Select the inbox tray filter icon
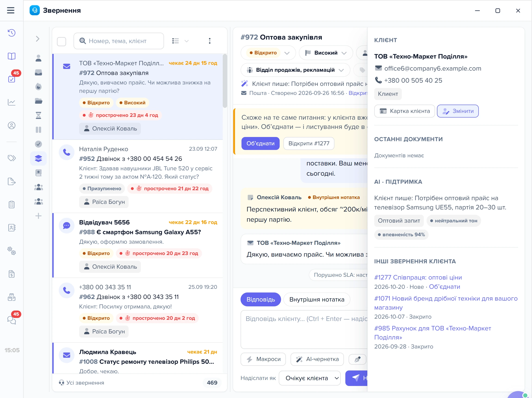 (x=38, y=72)
